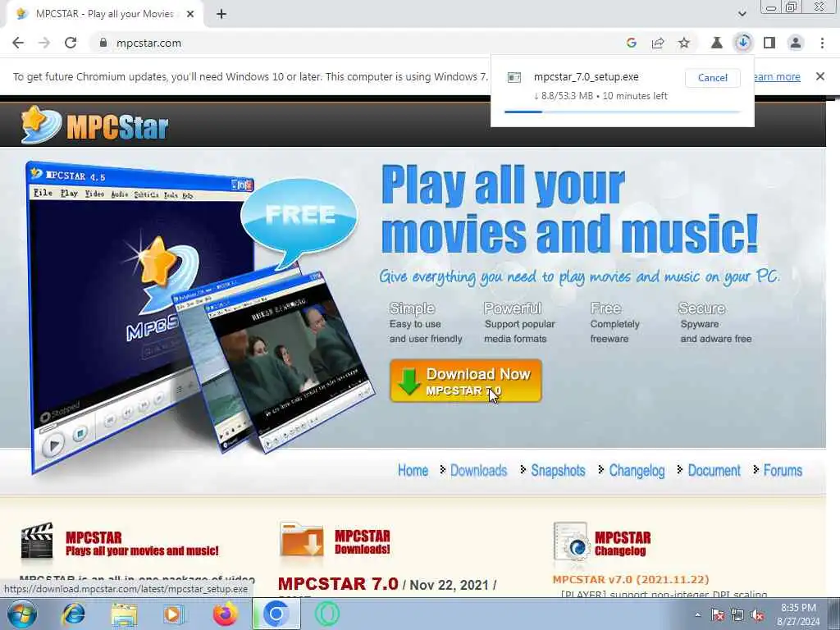Open Chrome Labs flask icon
Screen dimensions: 840x630
coord(717,43)
